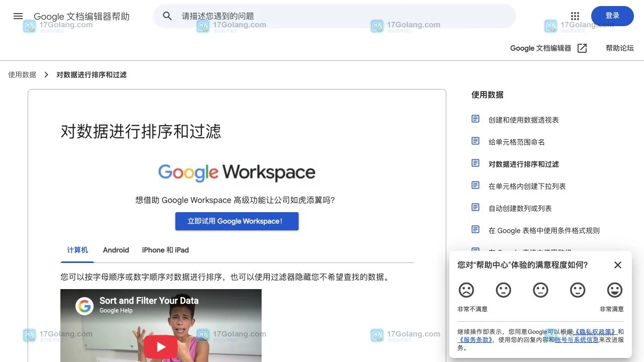Screen dimensions: 644x362
Task: Play the Sort and Filter video
Action: [161, 347]
